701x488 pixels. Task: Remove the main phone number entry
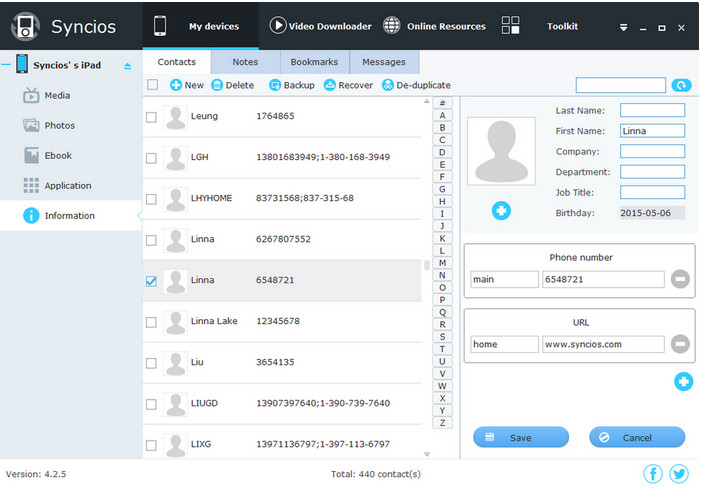coord(680,279)
